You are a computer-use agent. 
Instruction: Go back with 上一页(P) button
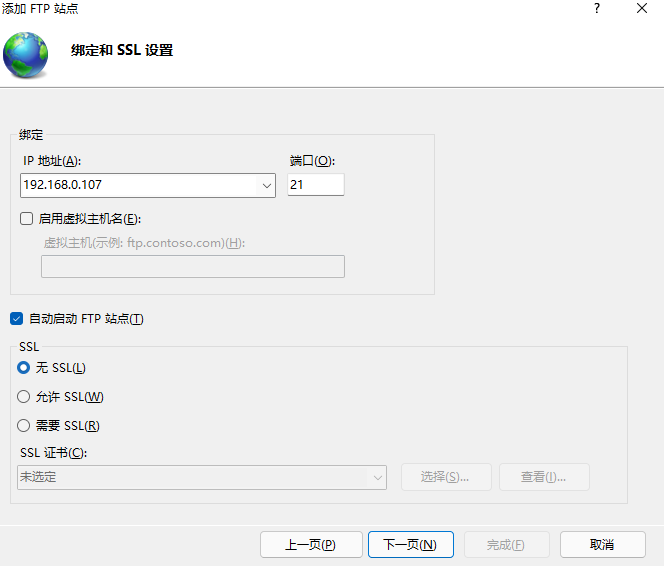pos(311,544)
